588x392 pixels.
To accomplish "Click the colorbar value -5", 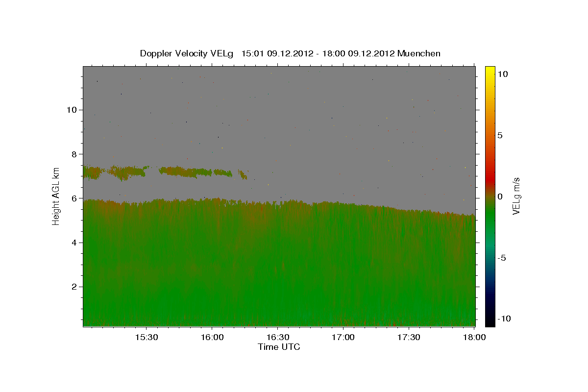I will pyautogui.click(x=501, y=258).
